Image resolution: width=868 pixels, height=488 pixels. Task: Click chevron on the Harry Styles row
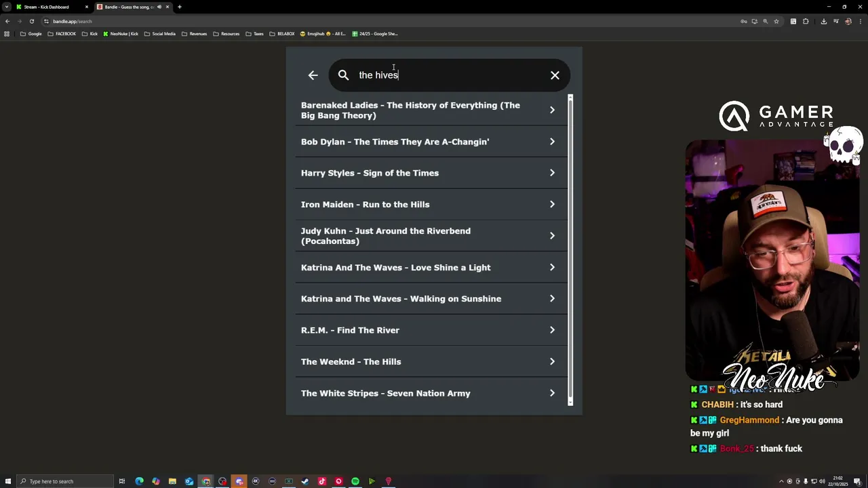coord(552,173)
